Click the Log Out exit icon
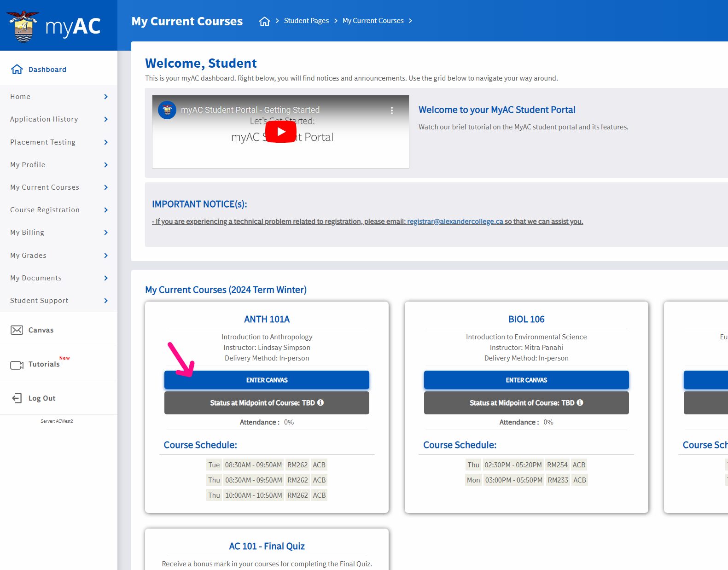This screenshot has height=570, width=728. click(17, 398)
